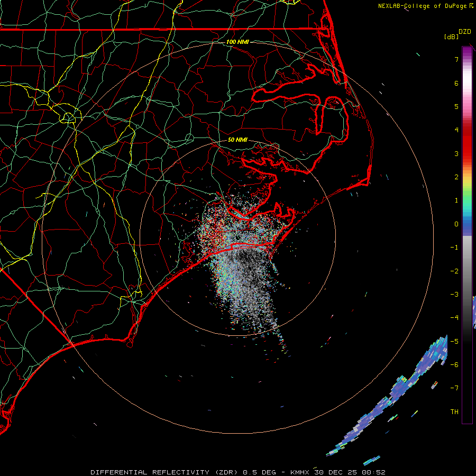This screenshot has height=476, width=476.
Task: Click the color scale bar legend
Action: (x=467, y=235)
